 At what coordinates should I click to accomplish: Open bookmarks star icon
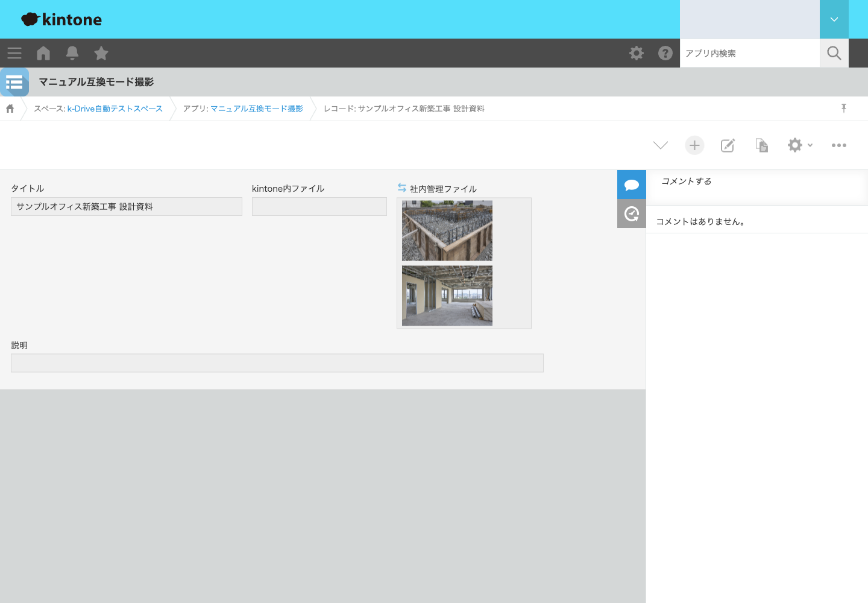[101, 53]
